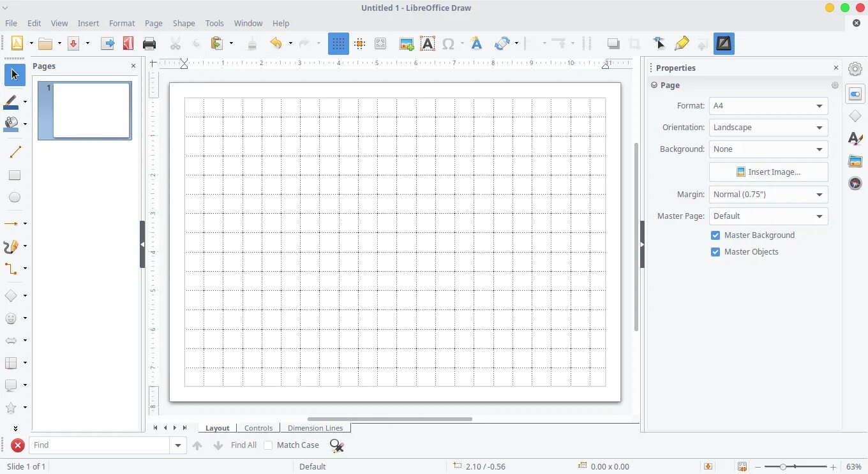The height and width of the screenshot is (474, 868).
Task: Open the Orientation Landscape dropdown
Action: 768,128
